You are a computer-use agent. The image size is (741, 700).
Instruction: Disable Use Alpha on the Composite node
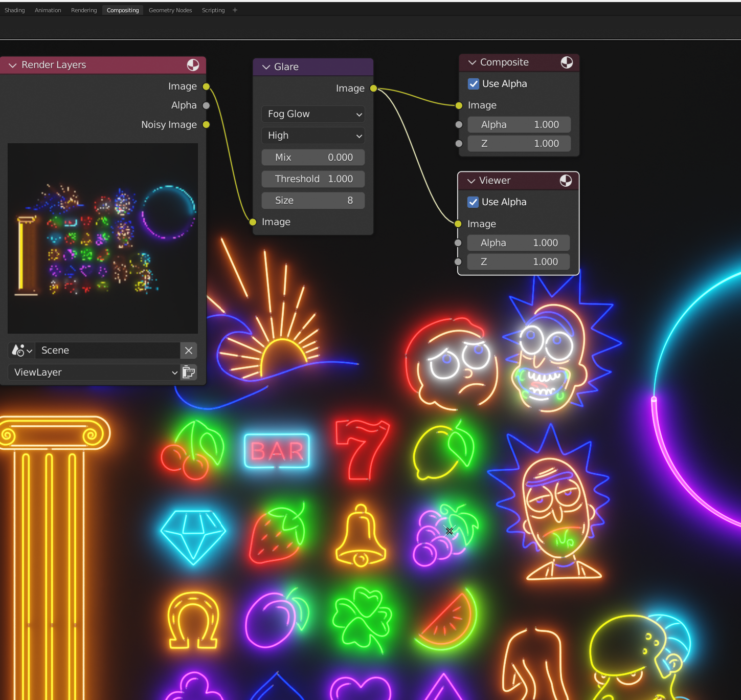474,84
